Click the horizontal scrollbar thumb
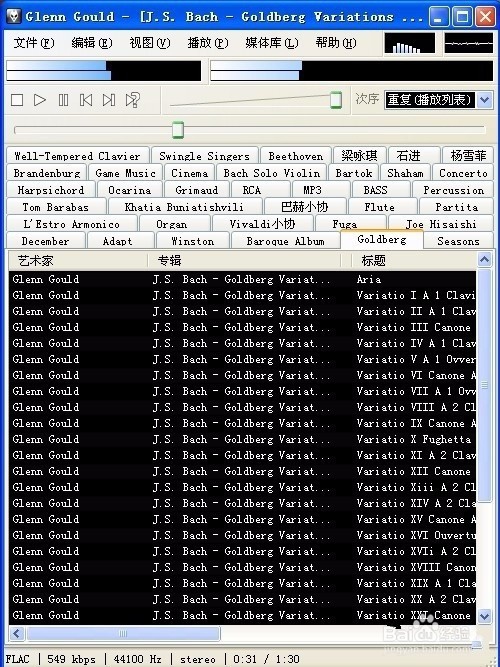The width and height of the screenshot is (500, 667). (123, 634)
